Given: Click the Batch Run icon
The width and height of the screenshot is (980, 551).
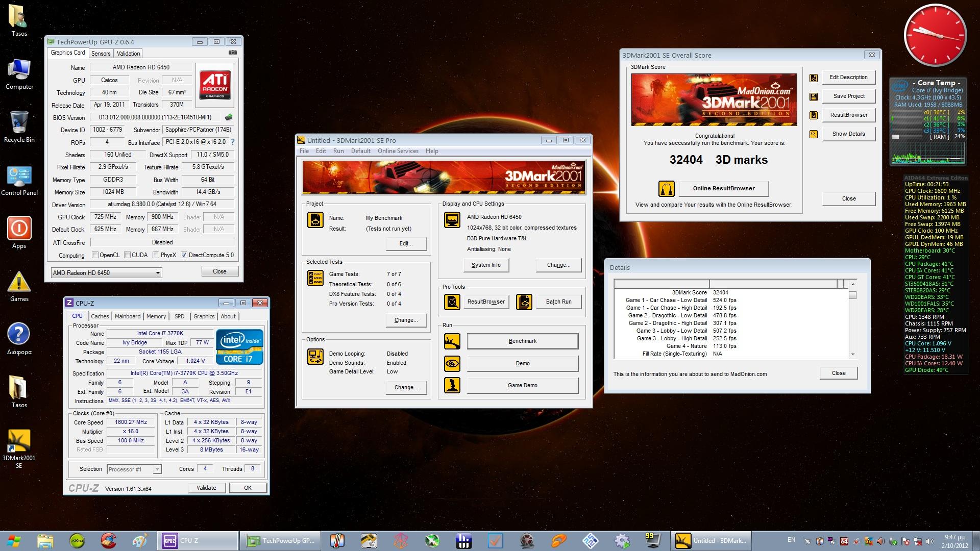Looking at the screenshot, I should pos(524,302).
